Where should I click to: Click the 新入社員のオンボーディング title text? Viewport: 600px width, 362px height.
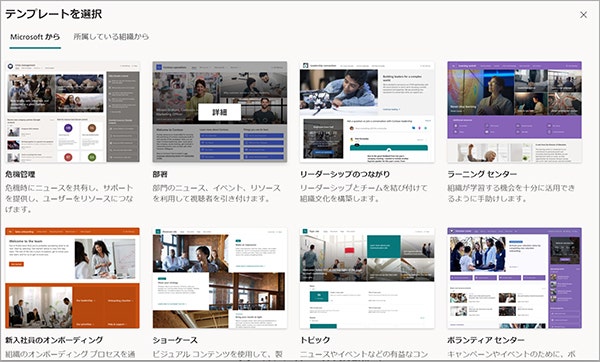coord(54,340)
